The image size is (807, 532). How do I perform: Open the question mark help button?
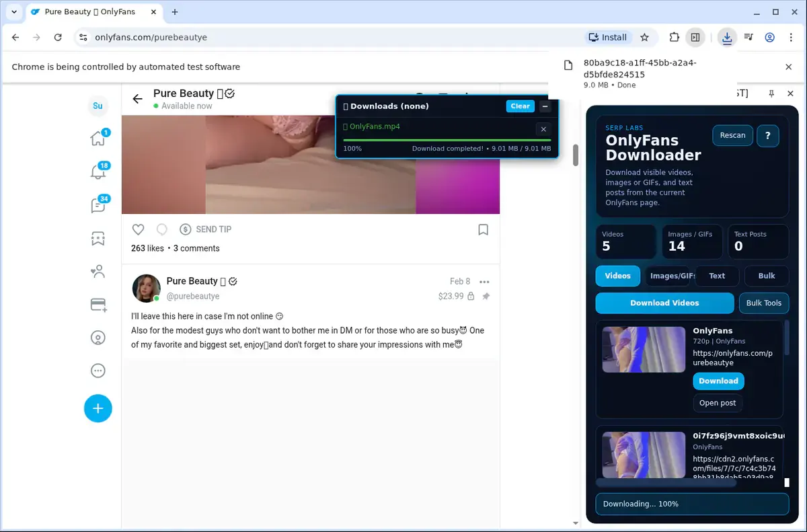[768, 135]
